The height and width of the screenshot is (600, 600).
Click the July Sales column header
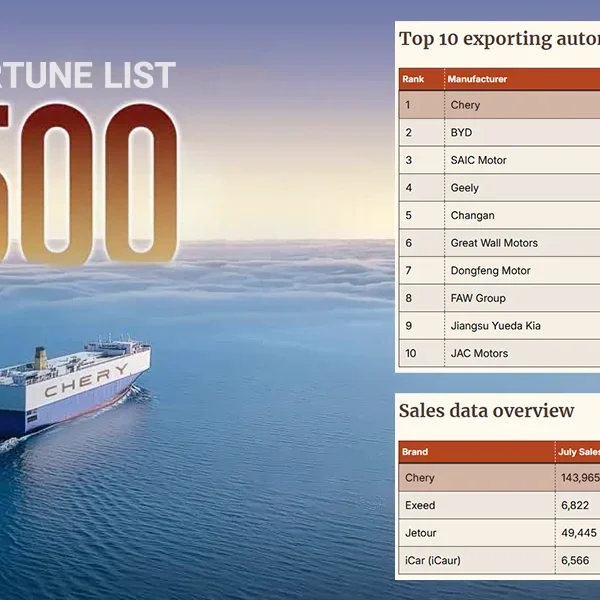(x=579, y=452)
